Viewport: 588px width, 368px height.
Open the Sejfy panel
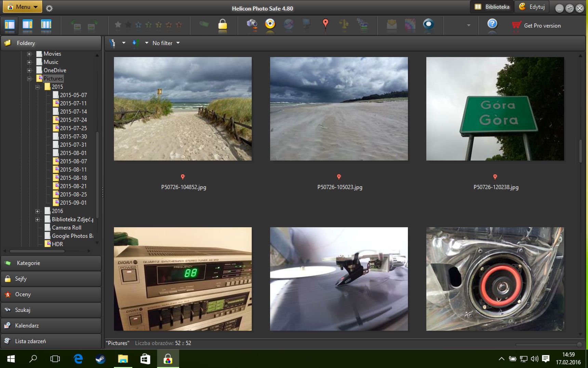click(51, 279)
